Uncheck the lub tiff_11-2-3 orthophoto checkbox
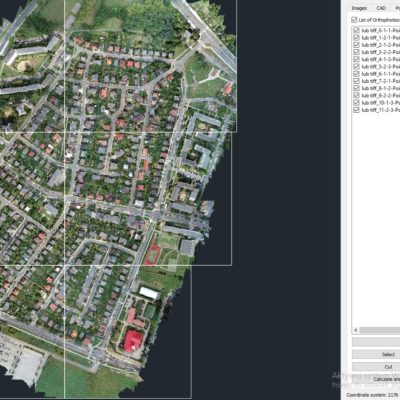The height and width of the screenshot is (400, 400). (356, 110)
